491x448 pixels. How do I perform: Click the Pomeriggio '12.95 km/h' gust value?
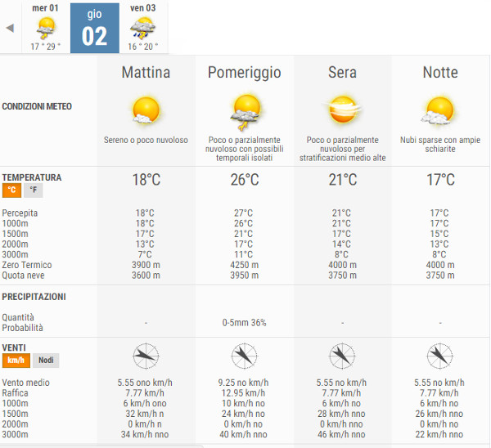(243, 393)
